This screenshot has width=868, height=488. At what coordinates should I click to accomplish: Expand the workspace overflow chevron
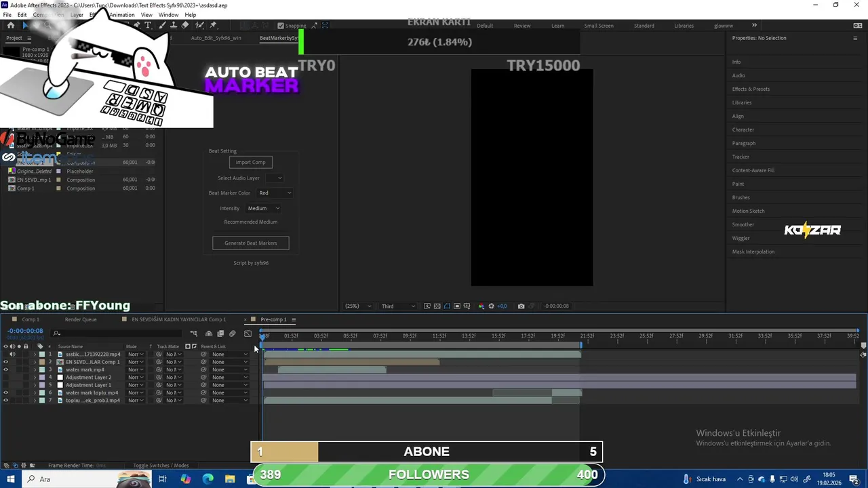(x=754, y=26)
